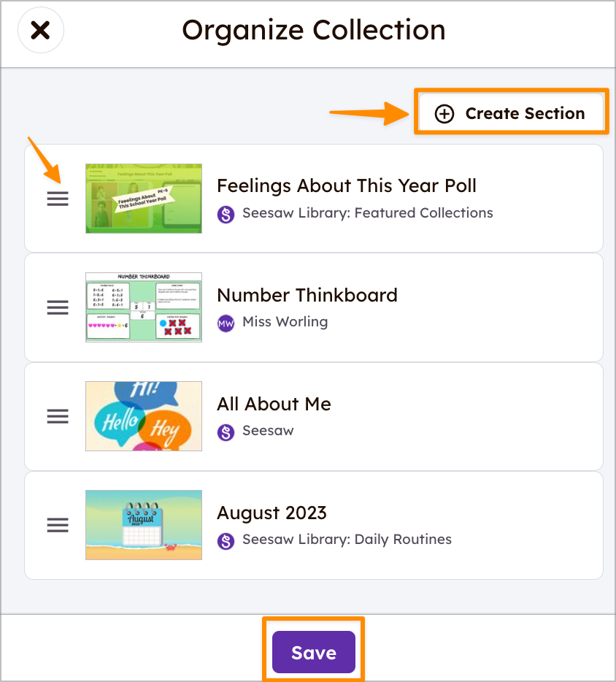The height and width of the screenshot is (682, 616).
Task: Click the Number Thinkboard drag handle
Action: [58, 307]
